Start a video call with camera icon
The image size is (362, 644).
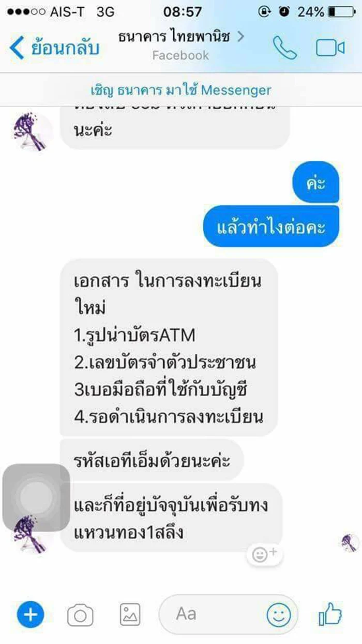click(x=330, y=48)
